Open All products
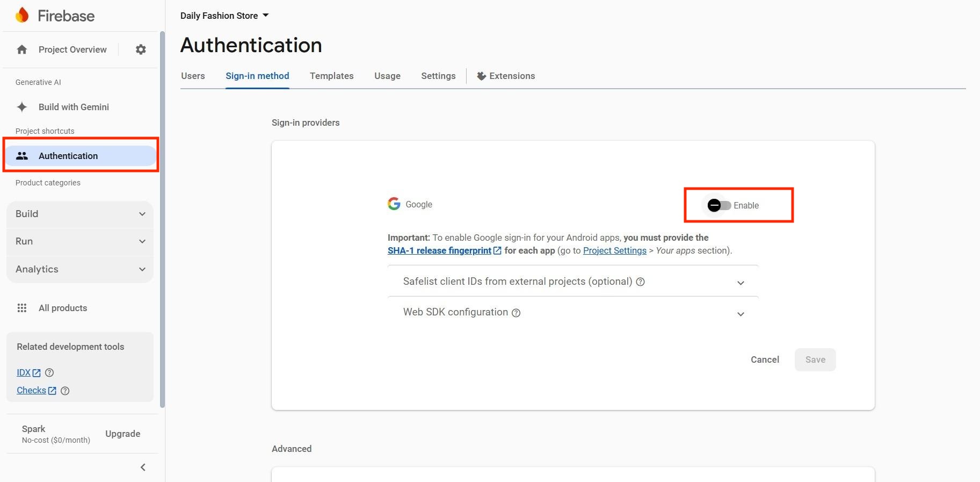Screen dimensions: 980x482 (63, 308)
